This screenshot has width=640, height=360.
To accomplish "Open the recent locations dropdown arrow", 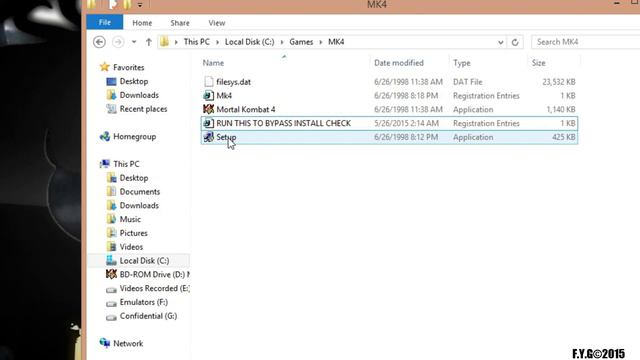I will click(134, 42).
